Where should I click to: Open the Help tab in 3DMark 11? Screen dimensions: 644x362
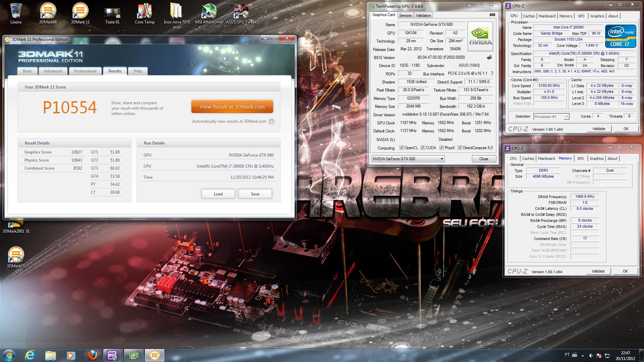pyautogui.click(x=138, y=71)
